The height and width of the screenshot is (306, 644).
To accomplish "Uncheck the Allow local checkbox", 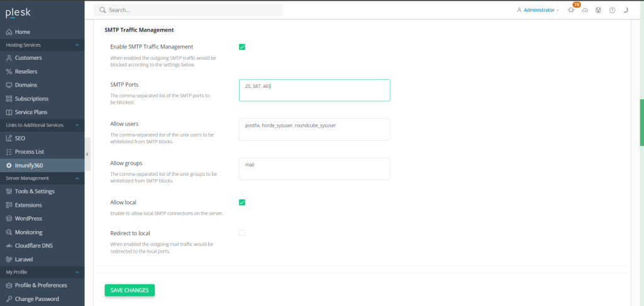I will (242, 202).
